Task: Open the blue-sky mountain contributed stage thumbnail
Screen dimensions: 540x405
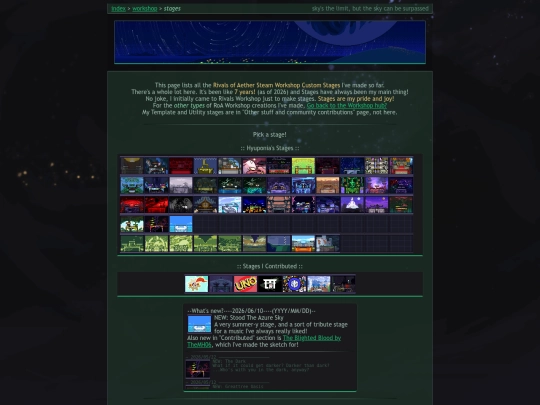Action: click(319, 284)
